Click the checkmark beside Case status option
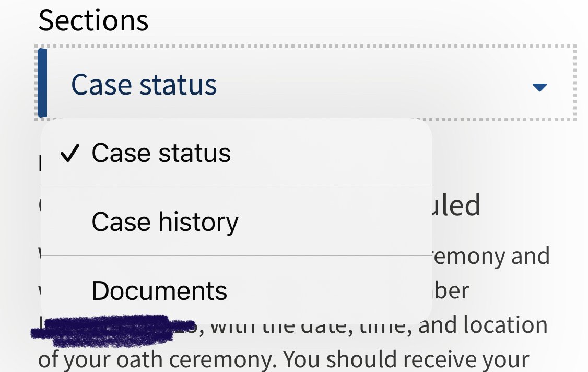Viewport: 588px width, 372px height. coord(70,153)
